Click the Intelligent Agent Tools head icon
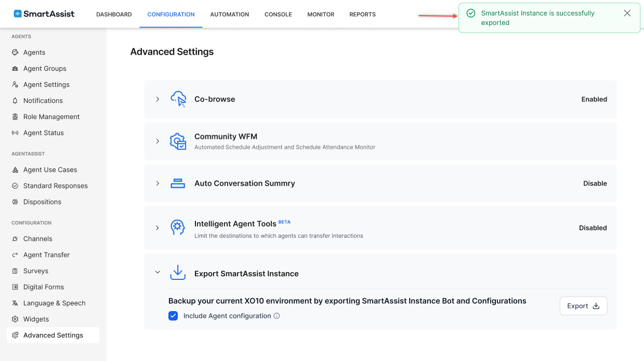The height and width of the screenshot is (361, 644). coord(178,228)
